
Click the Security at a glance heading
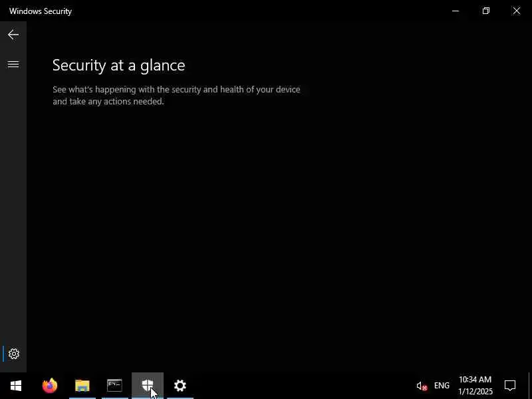pos(119,65)
